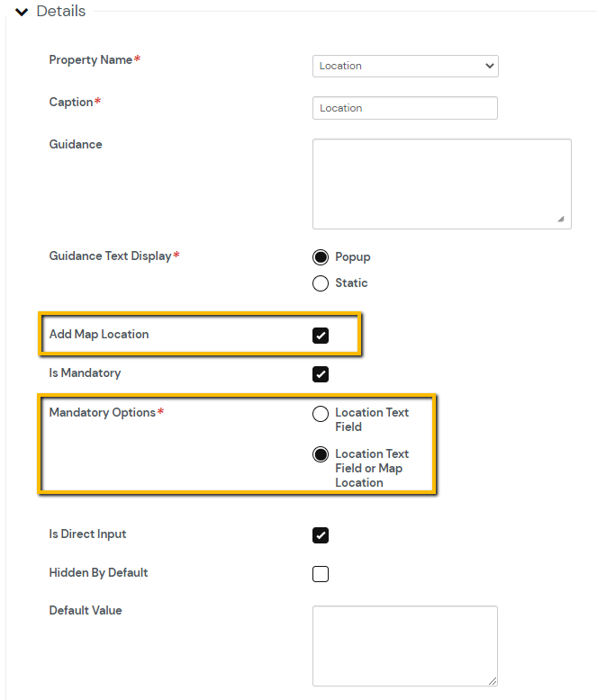Click the Caption field label

[x=71, y=102]
